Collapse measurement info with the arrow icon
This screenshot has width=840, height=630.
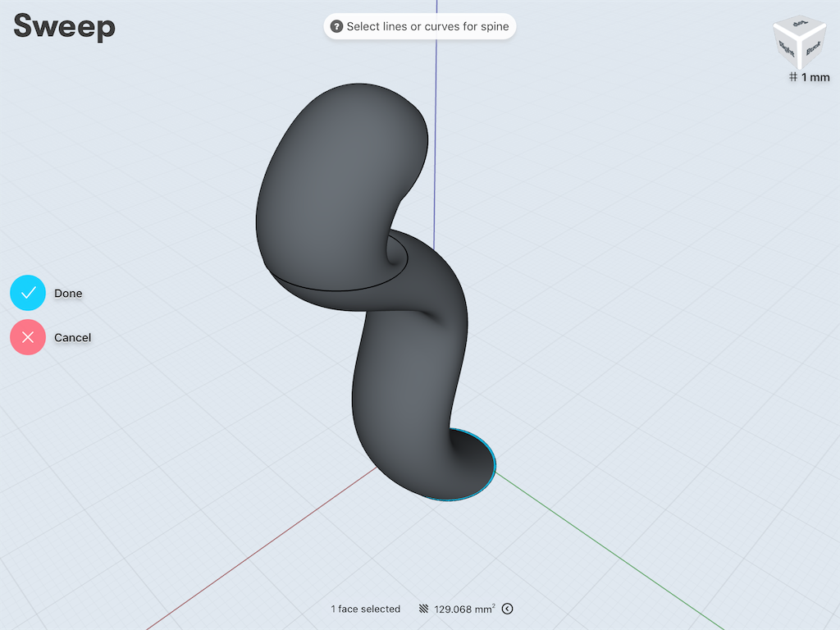point(507,609)
